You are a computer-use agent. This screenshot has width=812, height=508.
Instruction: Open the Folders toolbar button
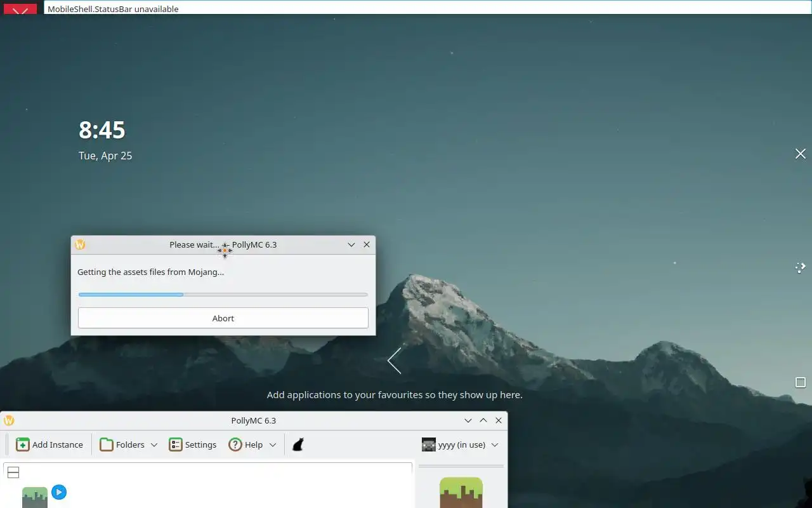tap(122, 444)
